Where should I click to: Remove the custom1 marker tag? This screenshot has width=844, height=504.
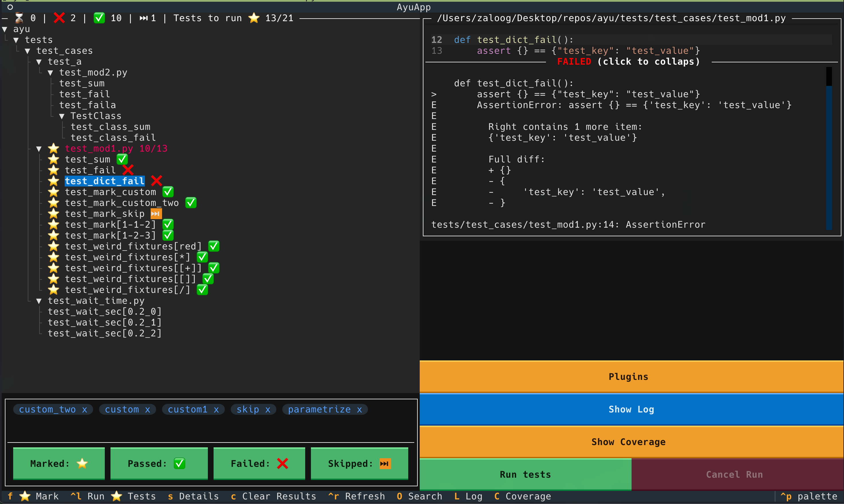(216, 410)
